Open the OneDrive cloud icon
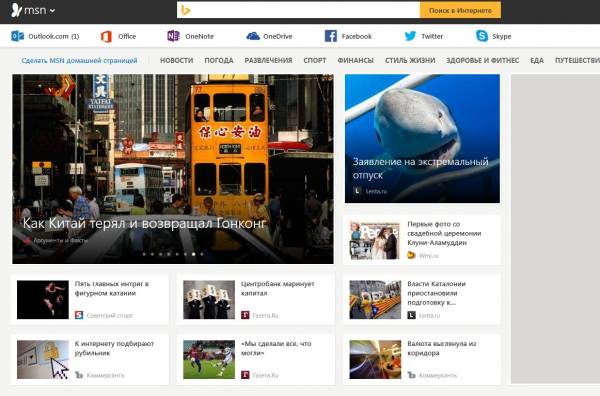600x396 pixels. (253, 36)
